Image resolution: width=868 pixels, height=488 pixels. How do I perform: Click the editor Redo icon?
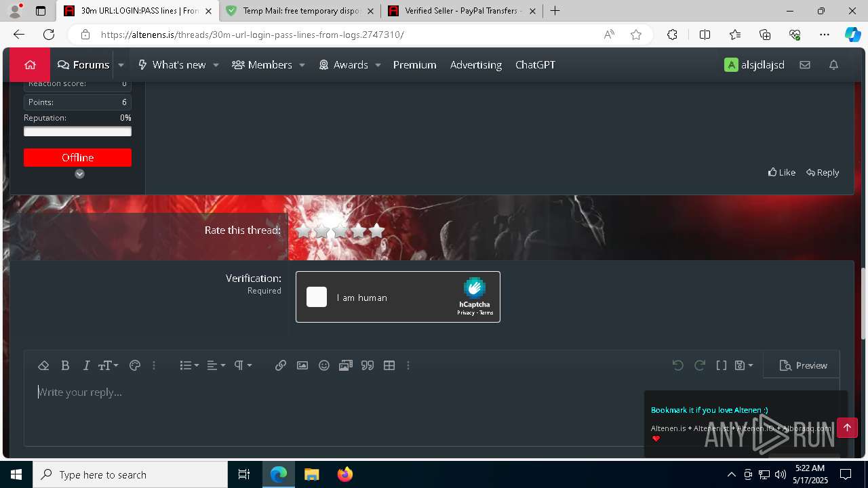[x=700, y=365]
